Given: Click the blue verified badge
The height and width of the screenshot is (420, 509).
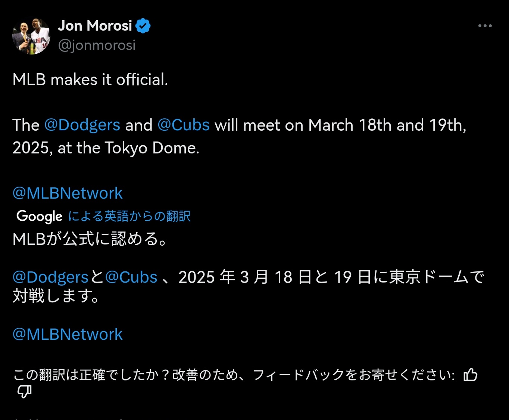Looking at the screenshot, I should pos(143,26).
